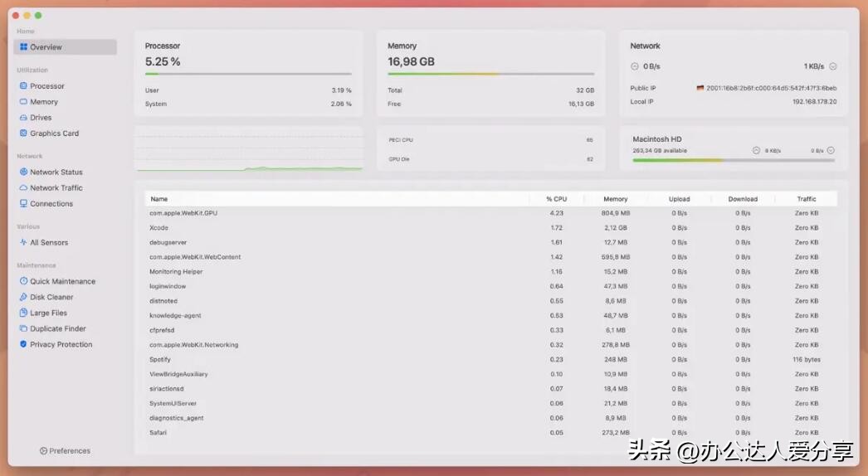Screen dimensions: 868x476
Task: Open the Overview section
Action: point(66,47)
